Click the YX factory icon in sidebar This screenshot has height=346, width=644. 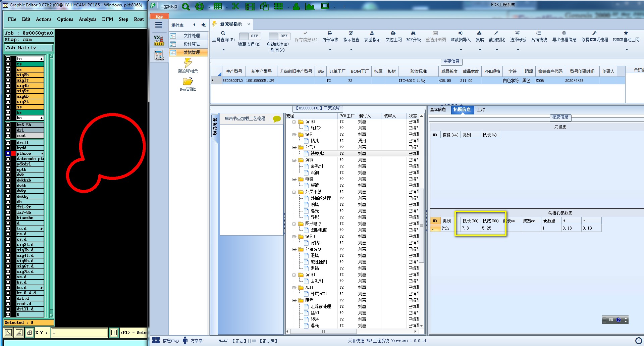point(159,40)
